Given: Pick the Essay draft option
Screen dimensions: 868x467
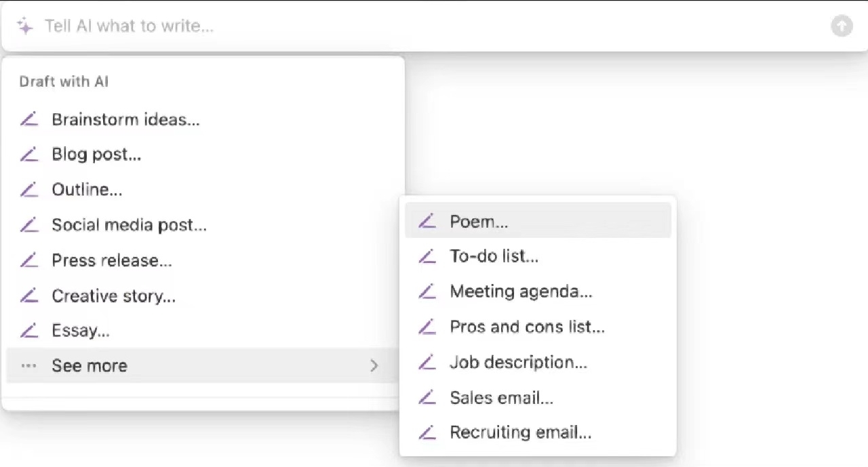Looking at the screenshot, I should click(x=81, y=331).
